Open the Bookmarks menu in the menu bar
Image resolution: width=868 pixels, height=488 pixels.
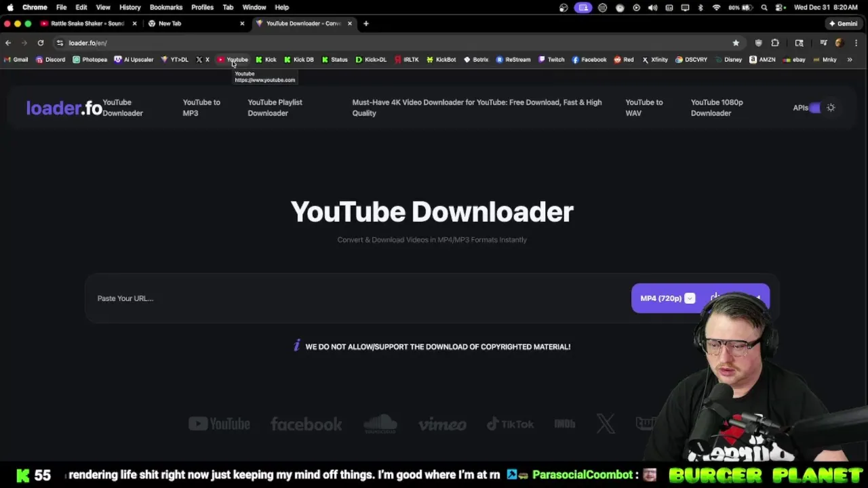coord(166,7)
